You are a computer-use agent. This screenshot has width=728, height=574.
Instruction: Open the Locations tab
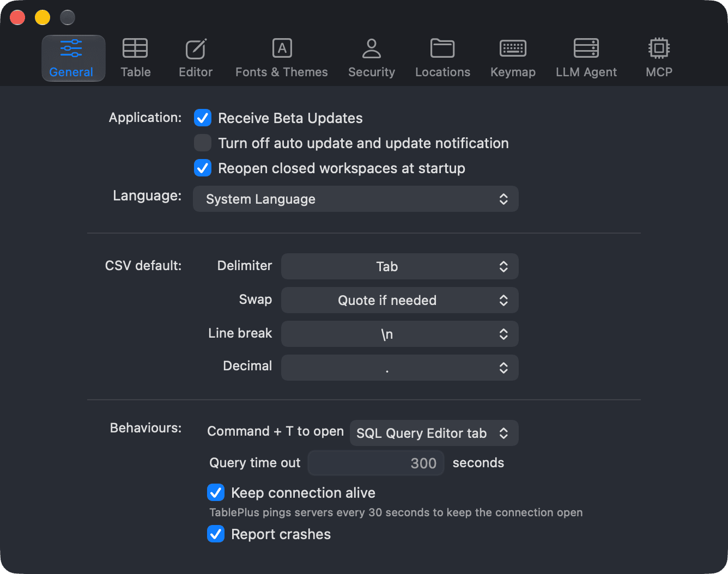[442, 58]
